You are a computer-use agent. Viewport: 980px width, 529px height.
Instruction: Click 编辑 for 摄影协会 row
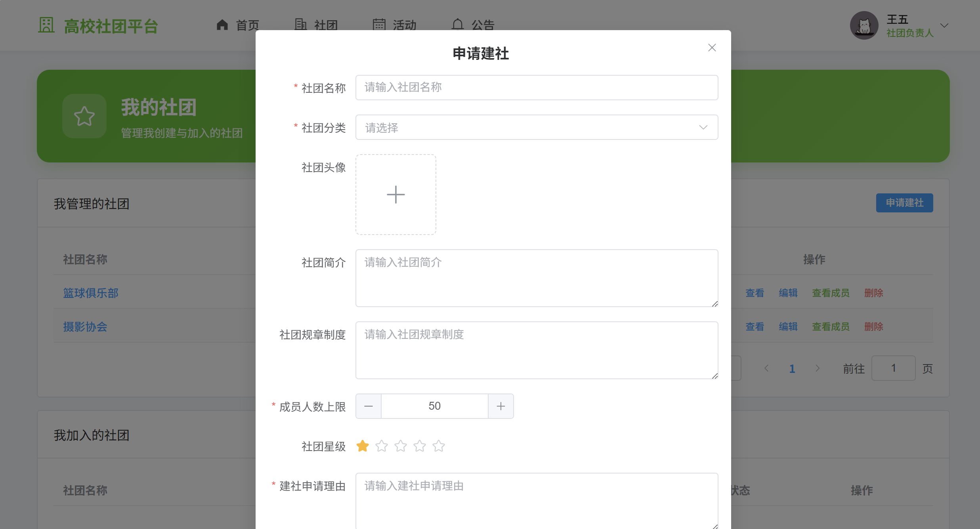(x=788, y=327)
